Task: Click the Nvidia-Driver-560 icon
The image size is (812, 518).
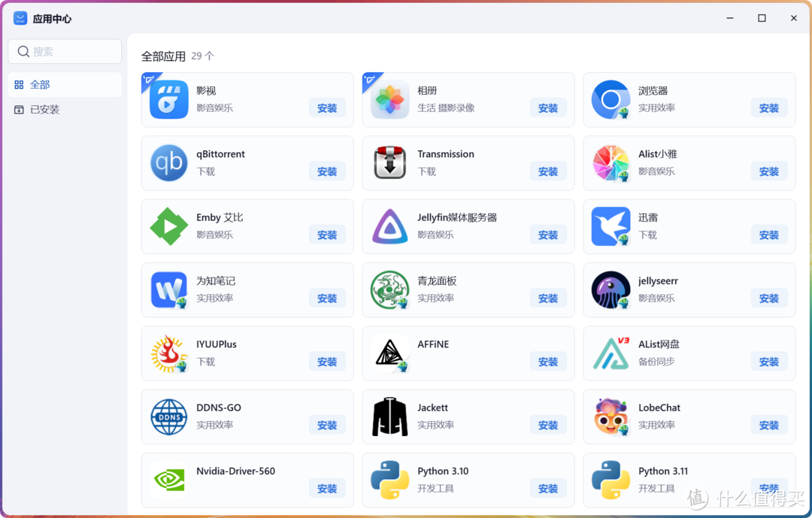Action: pyautogui.click(x=168, y=480)
